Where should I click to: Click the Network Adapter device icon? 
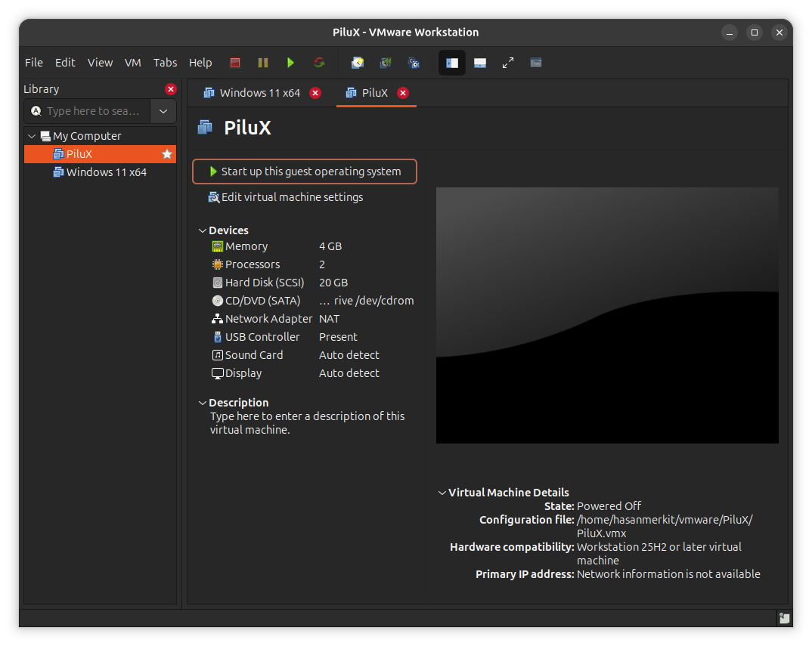(218, 319)
